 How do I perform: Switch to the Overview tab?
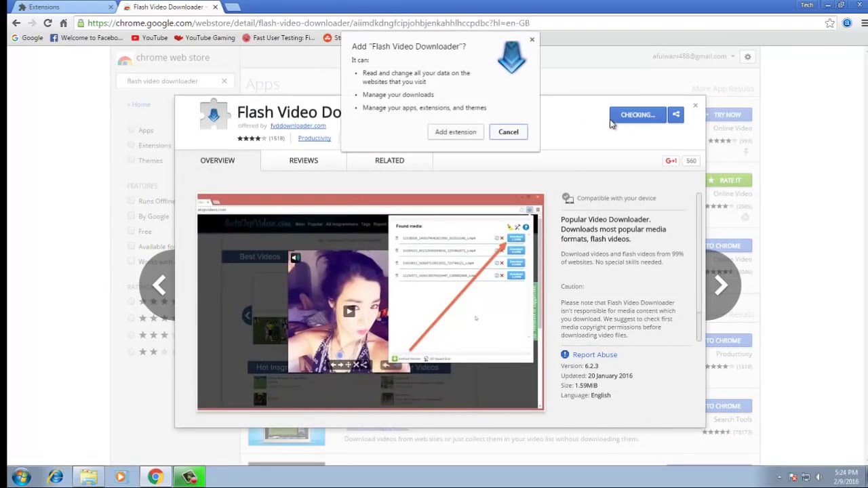pos(217,161)
